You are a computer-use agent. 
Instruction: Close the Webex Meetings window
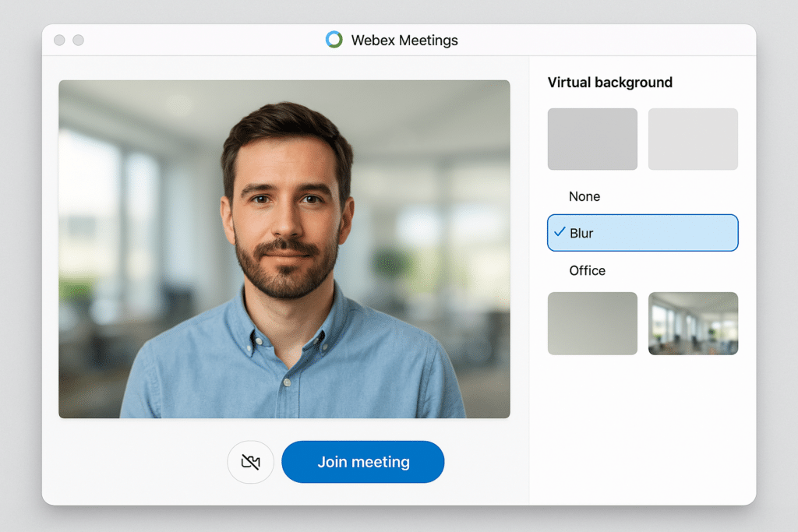click(59, 41)
